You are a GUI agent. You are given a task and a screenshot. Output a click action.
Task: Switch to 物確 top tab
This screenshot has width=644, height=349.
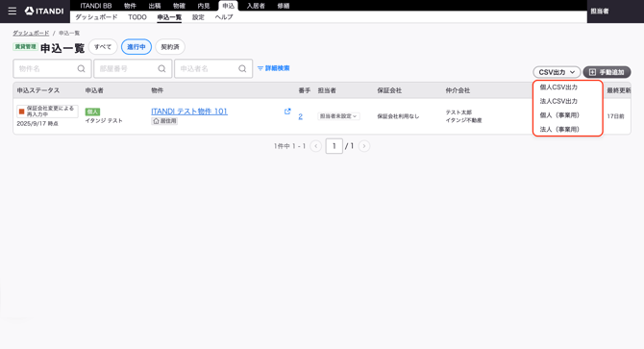(x=179, y=6)
